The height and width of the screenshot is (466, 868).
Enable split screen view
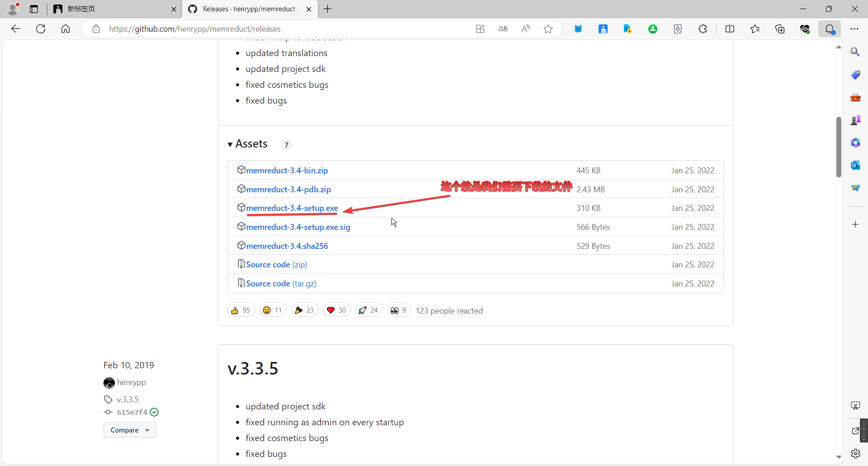[x=731, y=29]
